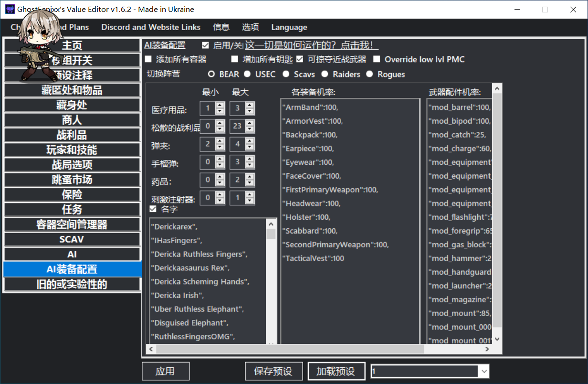Toggle the 启用/关 checkbox
This screenshot has width=588, height=384.
pos(206,45)
